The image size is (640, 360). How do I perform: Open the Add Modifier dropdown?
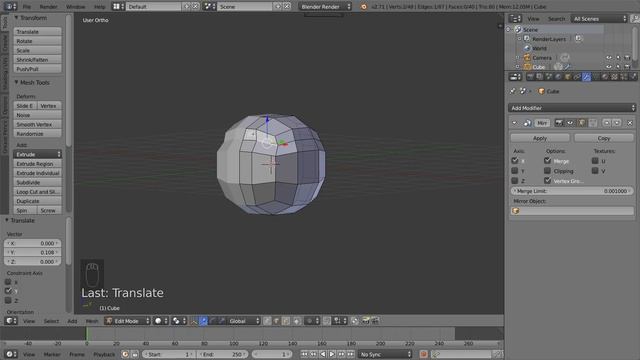pos(572,108)
